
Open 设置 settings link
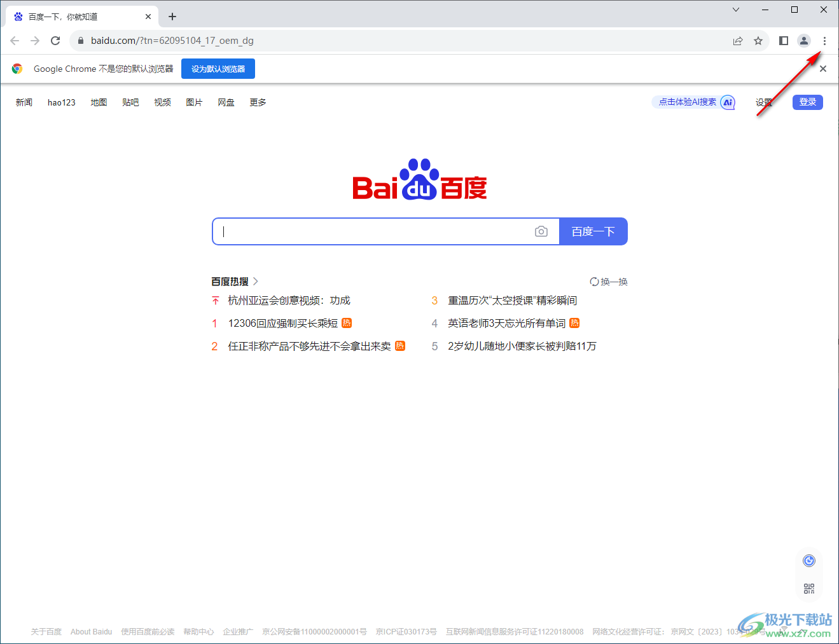(x=764, y=102)
